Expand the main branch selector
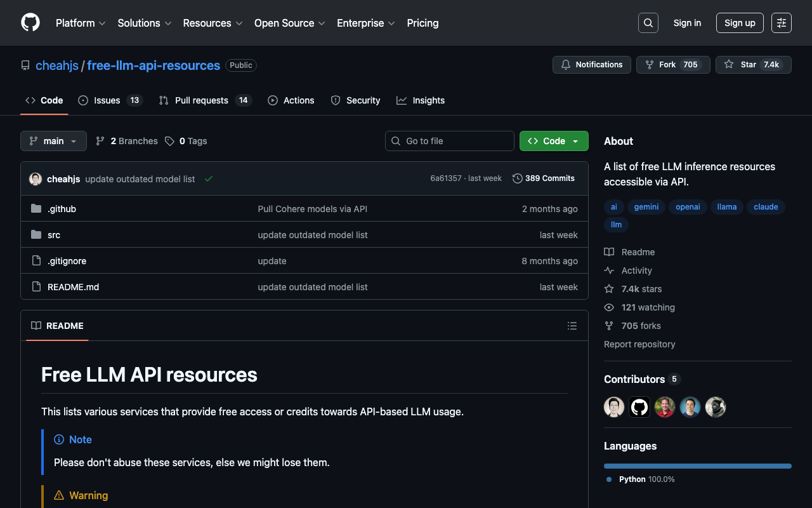 53,141
